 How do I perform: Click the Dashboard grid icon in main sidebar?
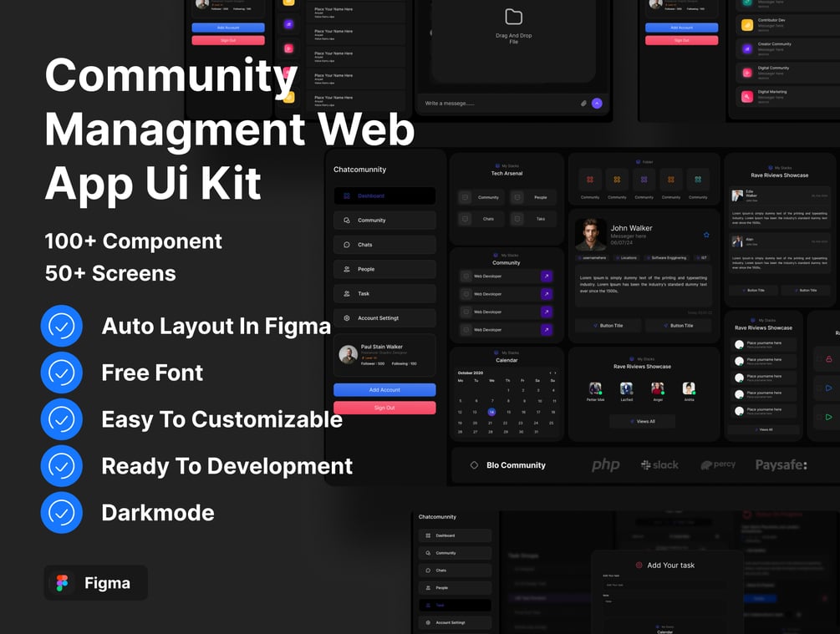point(347,196)
